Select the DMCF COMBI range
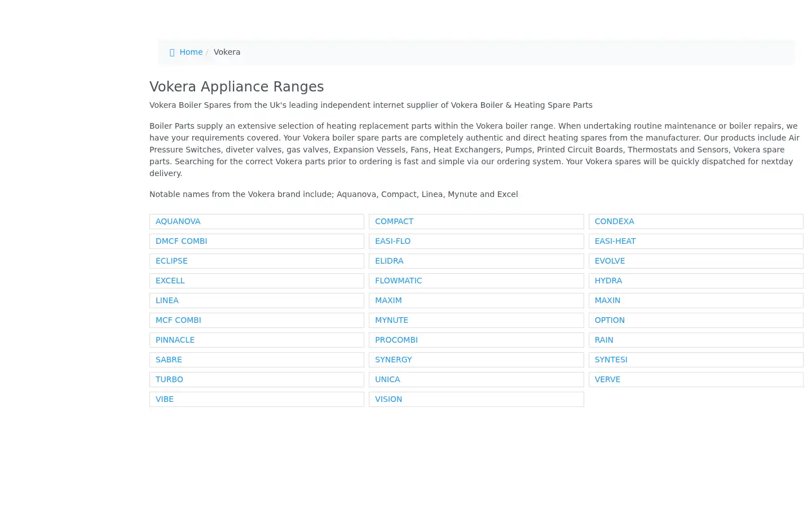The height and width of the screenshot is (508, 812). point(257,241)
